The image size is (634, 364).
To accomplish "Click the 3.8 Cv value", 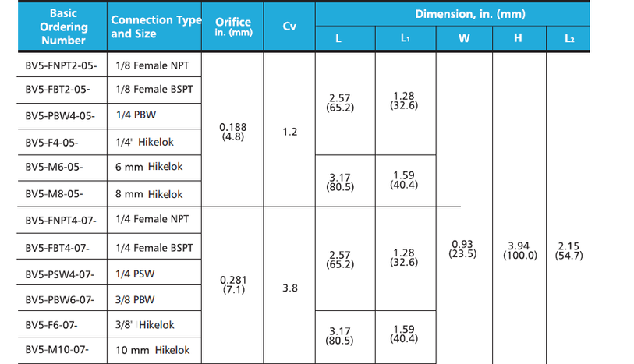I will coord(289,287).
